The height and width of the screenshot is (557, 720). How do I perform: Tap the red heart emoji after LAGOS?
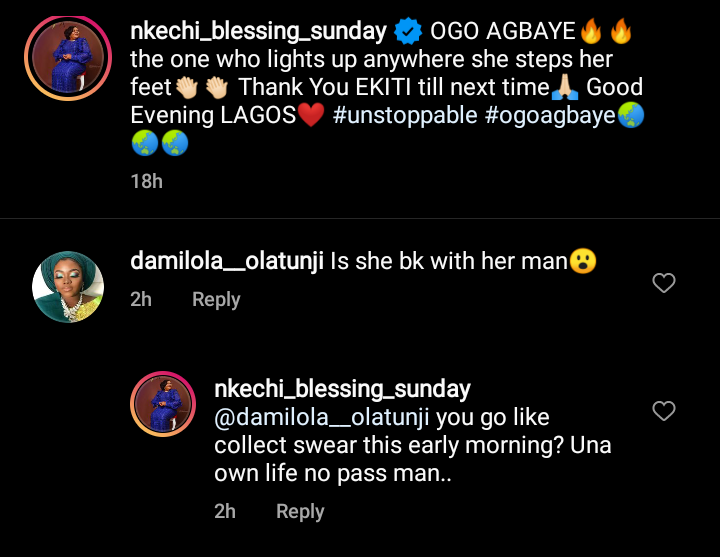pyautogui.click(x=311, y=115)
